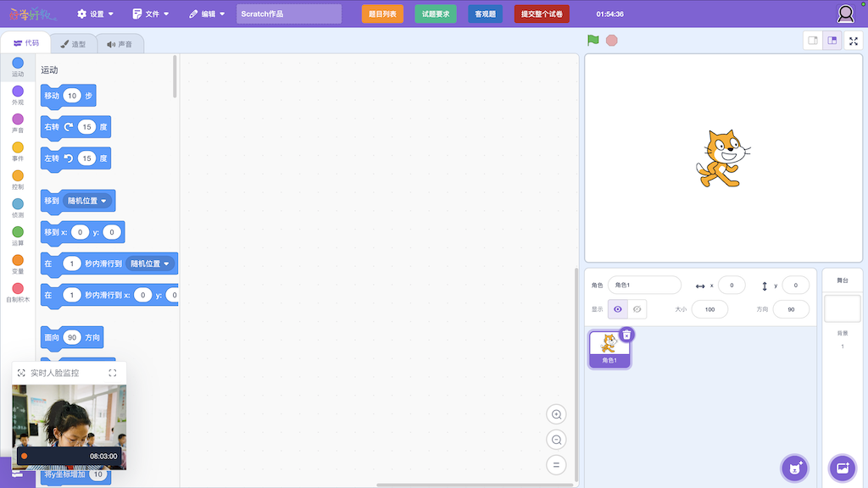Viewport: 868px width, 488px height.
Task: Select the My Blocks (自制积木) category
Action: (18, 292)
